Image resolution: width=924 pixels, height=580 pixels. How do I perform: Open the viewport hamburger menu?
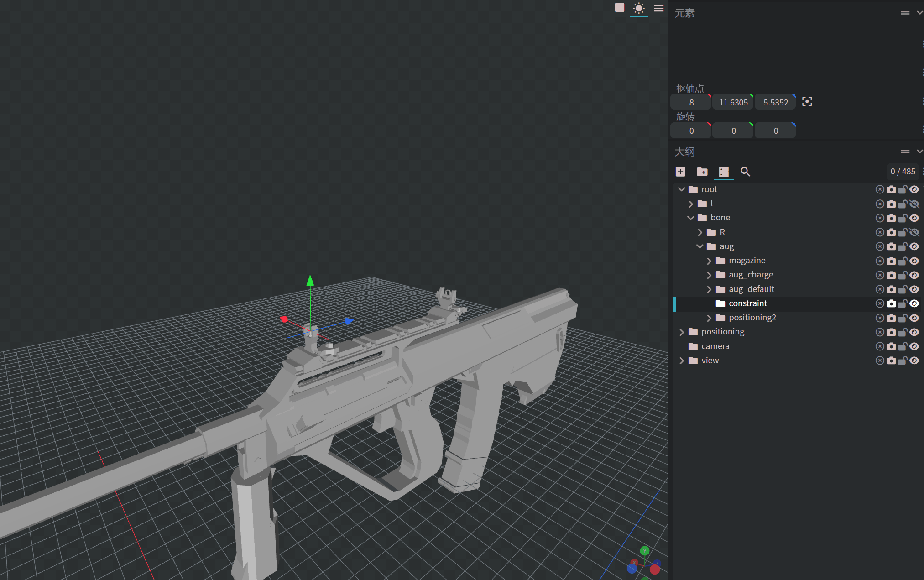click(x=658, y=8)
